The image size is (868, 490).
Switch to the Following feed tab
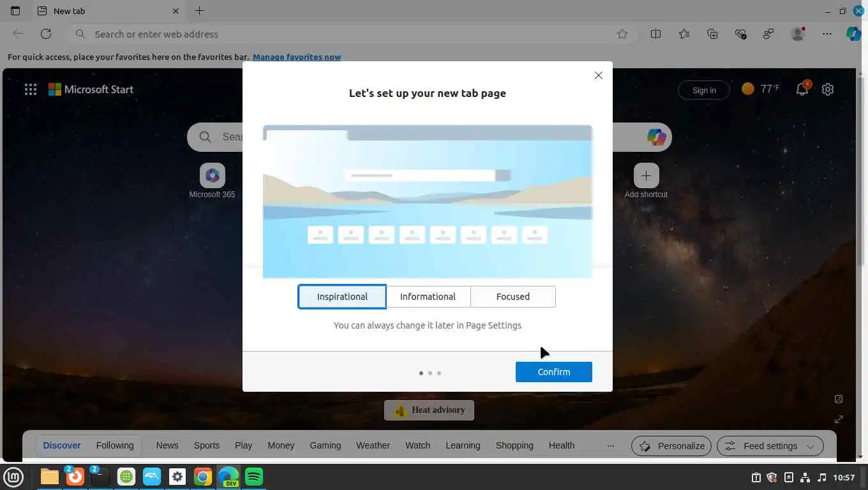click(115, 445)
